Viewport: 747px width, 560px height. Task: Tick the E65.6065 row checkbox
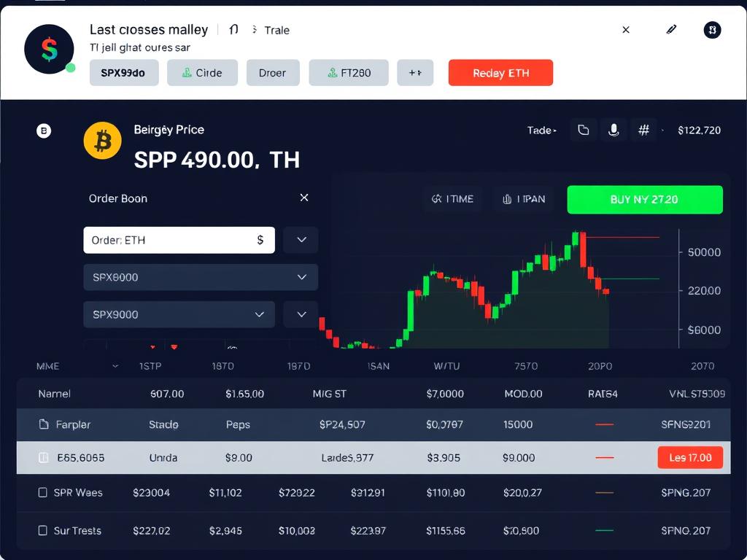(43, 458)
